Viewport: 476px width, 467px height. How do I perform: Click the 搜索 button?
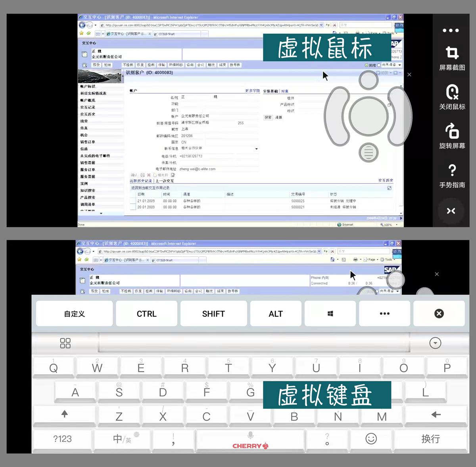point(268,117)
